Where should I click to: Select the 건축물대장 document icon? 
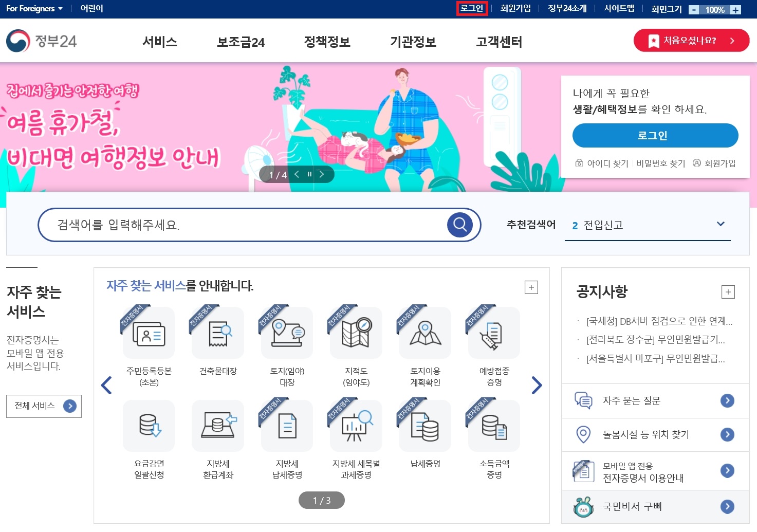click(x=218, y=333)
